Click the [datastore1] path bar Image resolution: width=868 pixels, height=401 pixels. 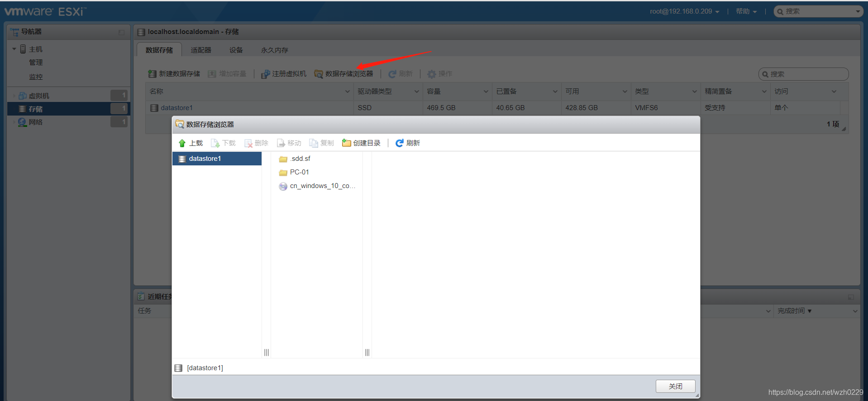(x=436, y=368)
